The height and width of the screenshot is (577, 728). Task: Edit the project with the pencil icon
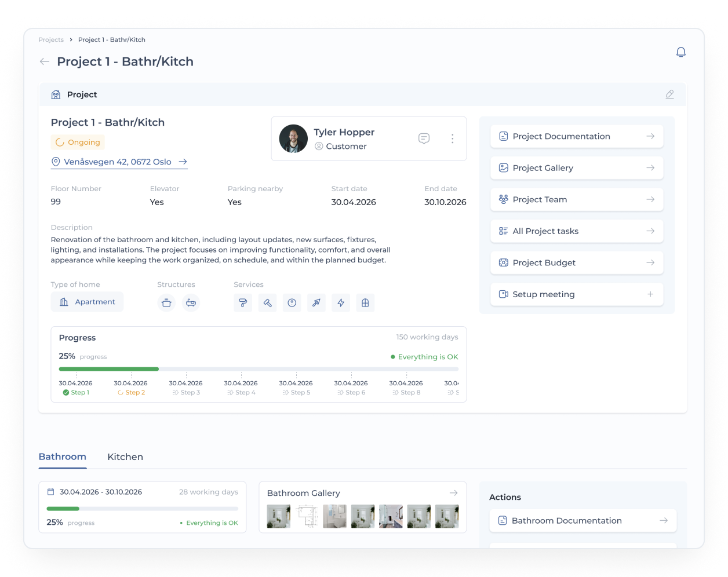point(669,94)
